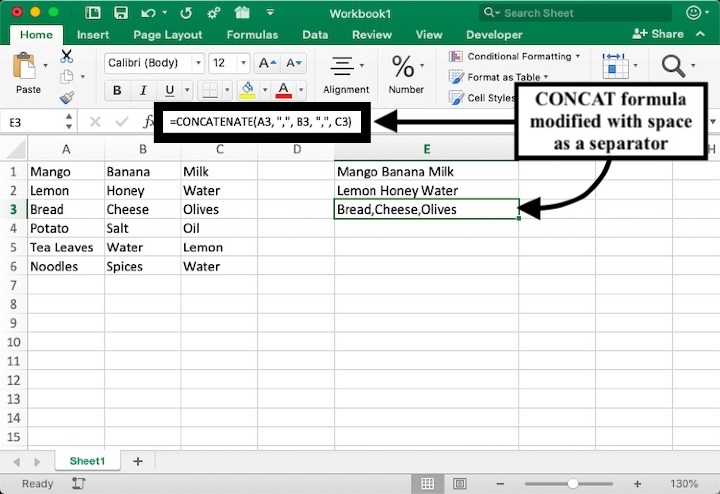Viewport: 720px width, 494px height.
Task: Open the Insert ribbon tab
Action: 93,35
